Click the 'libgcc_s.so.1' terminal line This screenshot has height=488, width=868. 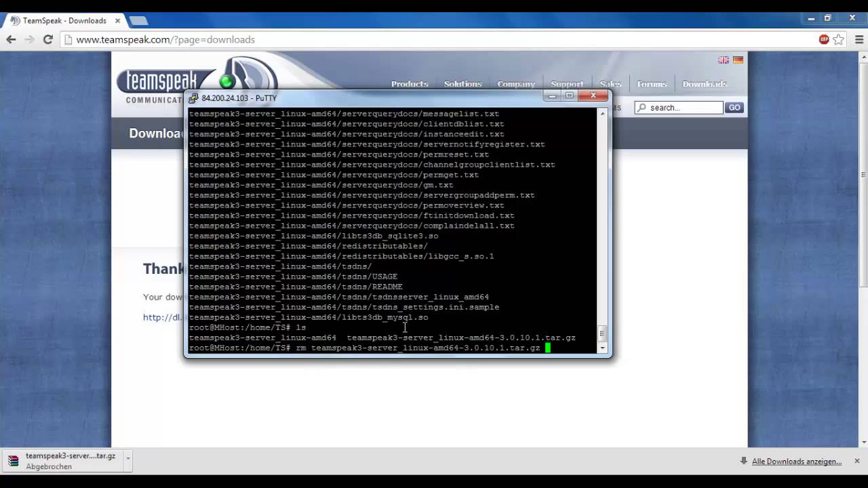pyautogui.click(x=341, y=256)
